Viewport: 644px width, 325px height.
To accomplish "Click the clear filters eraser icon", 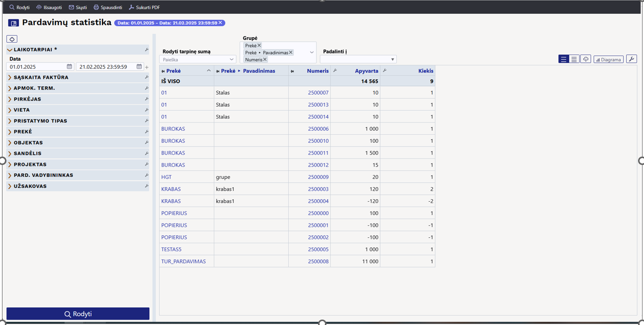I will click(12, 39).
